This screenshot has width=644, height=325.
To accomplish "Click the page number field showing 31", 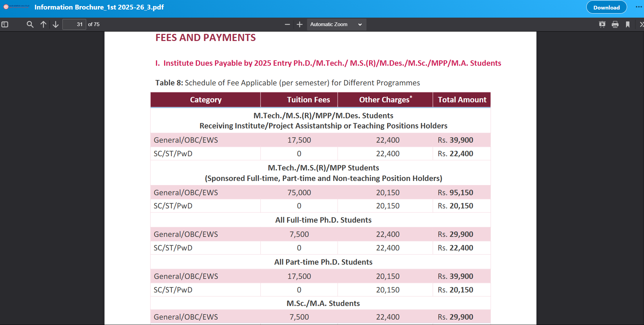I will point(74,24).
